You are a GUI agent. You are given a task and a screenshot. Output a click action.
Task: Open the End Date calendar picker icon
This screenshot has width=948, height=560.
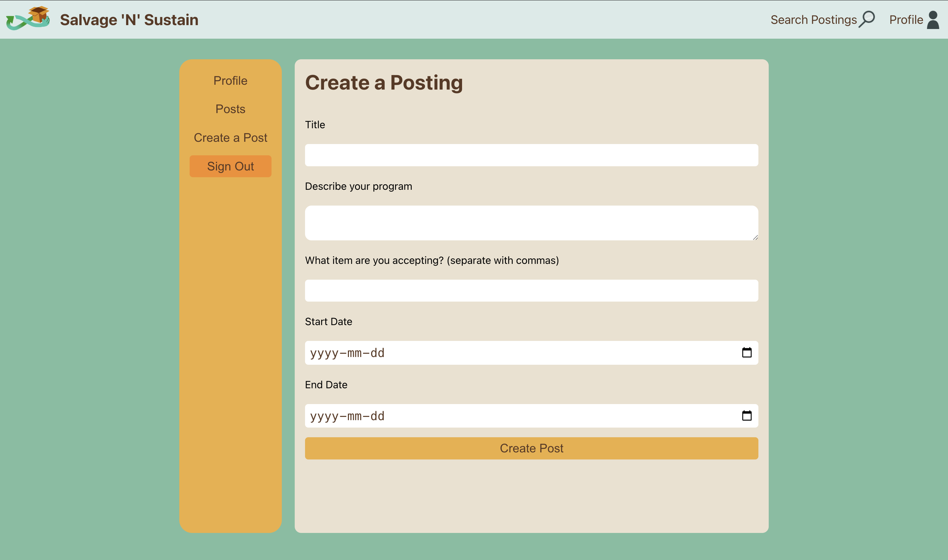(x=746, y=415)
